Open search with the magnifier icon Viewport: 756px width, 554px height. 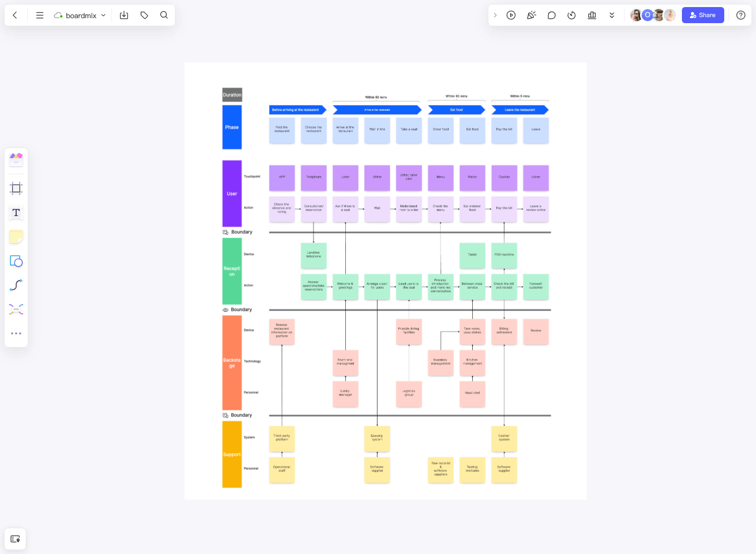164,15
